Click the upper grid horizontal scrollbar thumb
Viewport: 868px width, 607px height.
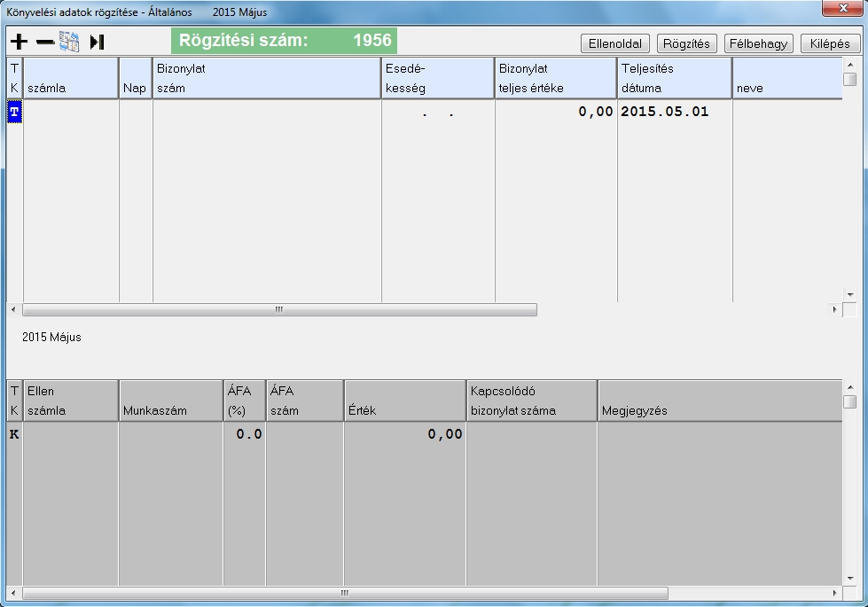pos(279,310)
